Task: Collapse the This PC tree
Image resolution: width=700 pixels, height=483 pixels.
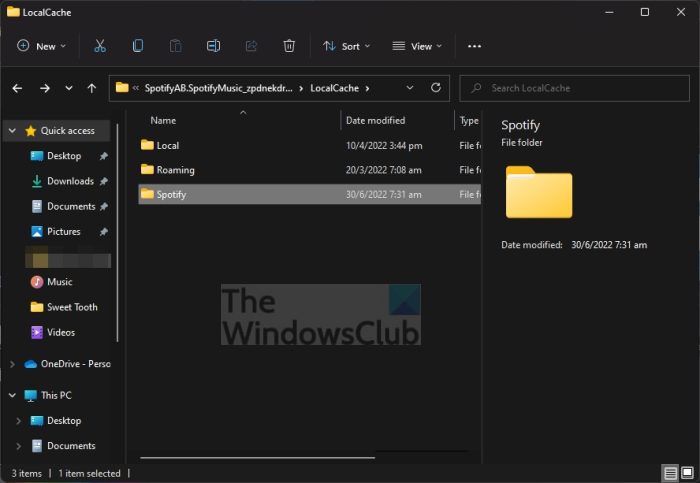Action: 12,396
